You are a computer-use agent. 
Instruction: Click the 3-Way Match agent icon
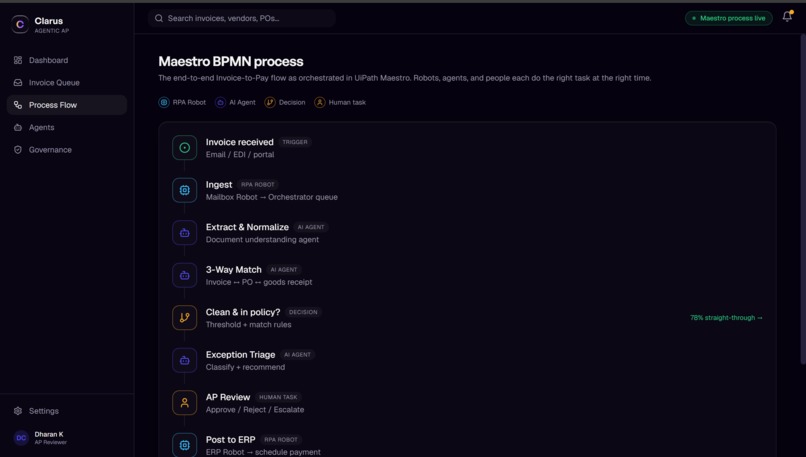tap(185, 276)
